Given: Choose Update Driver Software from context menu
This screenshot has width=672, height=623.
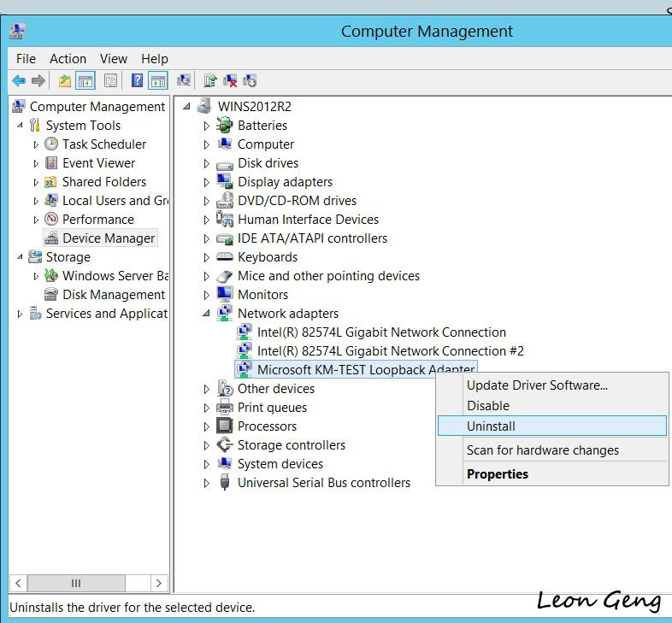Looking at the screenshot, I should (x=552, y=385).
